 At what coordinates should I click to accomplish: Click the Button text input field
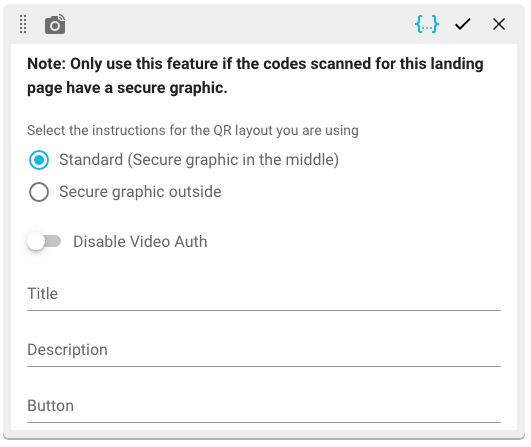(x=264, y=406)
